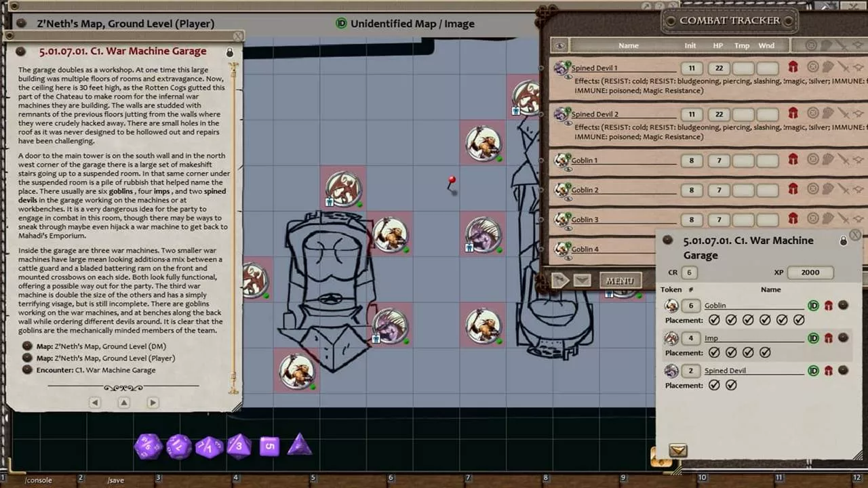Open Spined Devil 1 attack swords section

[843, 67]
